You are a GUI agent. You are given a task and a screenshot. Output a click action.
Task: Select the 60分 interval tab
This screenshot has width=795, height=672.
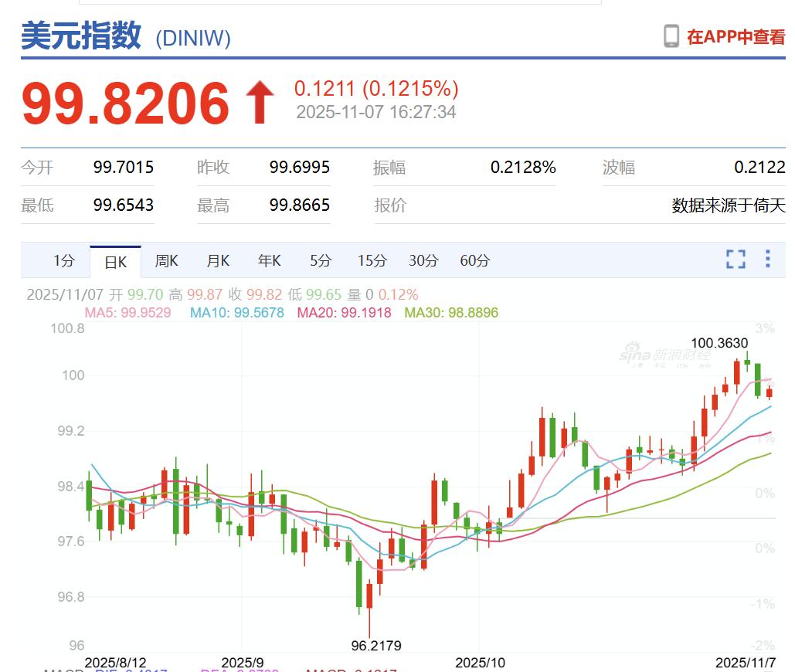tap(474, 261)
